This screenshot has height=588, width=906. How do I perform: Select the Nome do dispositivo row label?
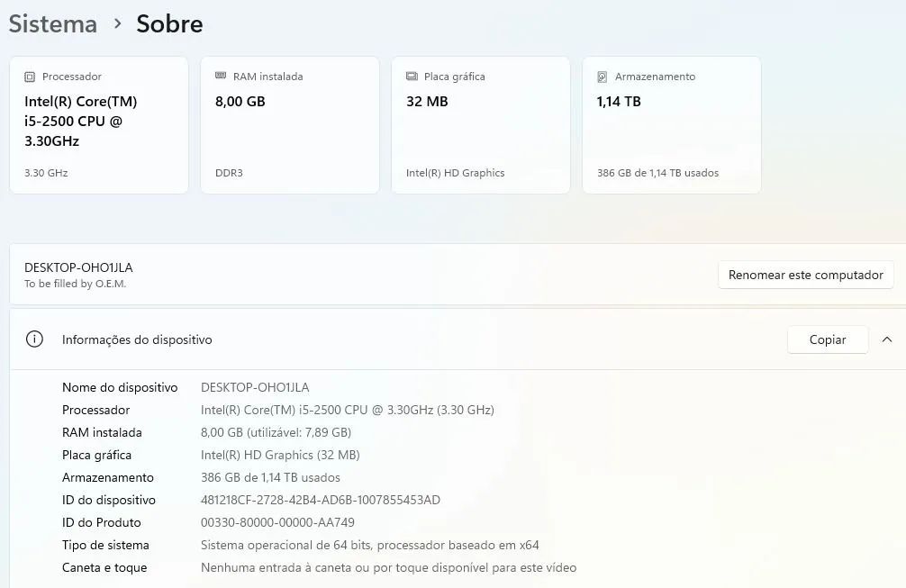click(x=120, y=387)
